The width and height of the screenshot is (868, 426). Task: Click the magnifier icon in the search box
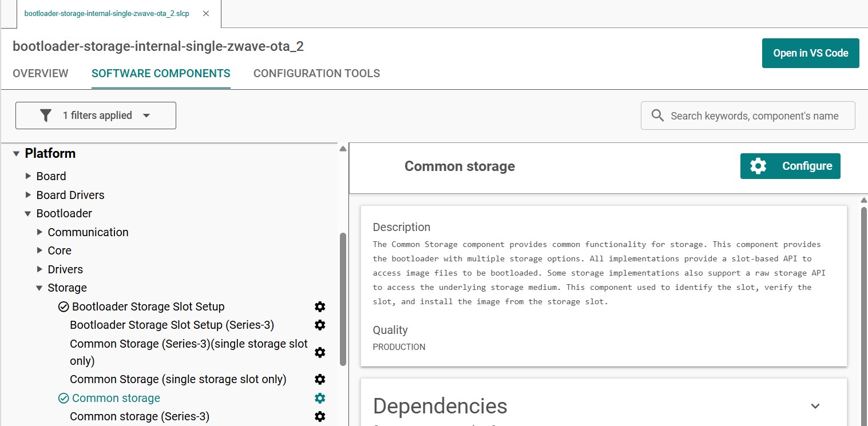(x=658, y=116)
